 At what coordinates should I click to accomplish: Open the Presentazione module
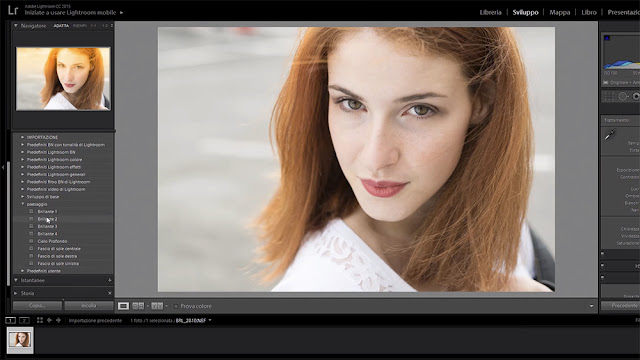click(x=624, y=12)
